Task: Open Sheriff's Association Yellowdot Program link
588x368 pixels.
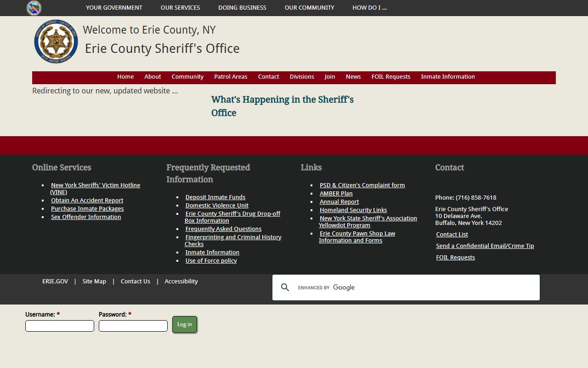Action: click(368, 222)
